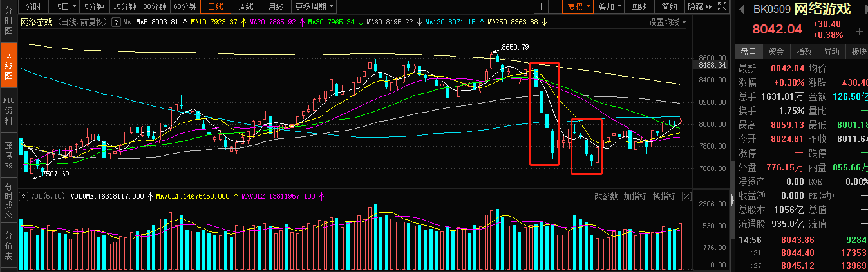868x272 pixels.
Task: Switch to 周线 weekly period
Action: 246,6
